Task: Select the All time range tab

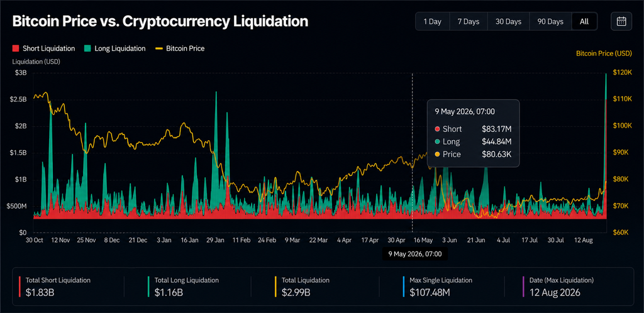Action: click(584, 21)
